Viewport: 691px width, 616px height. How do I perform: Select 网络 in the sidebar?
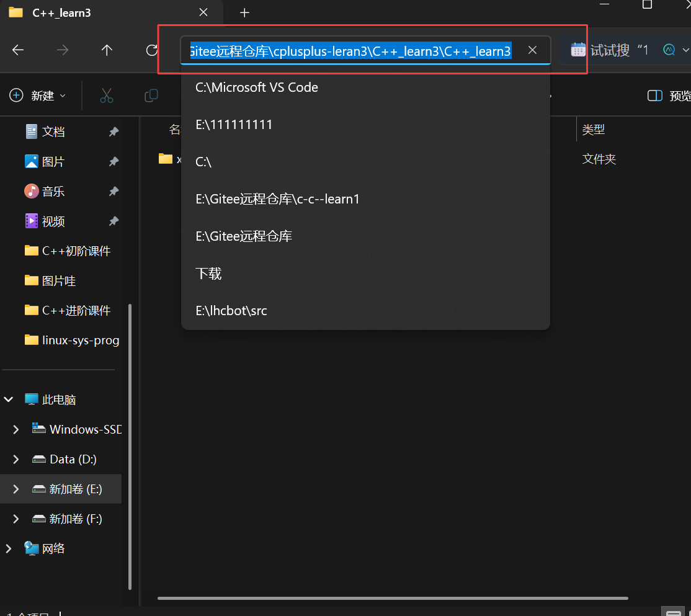(45, 548)
